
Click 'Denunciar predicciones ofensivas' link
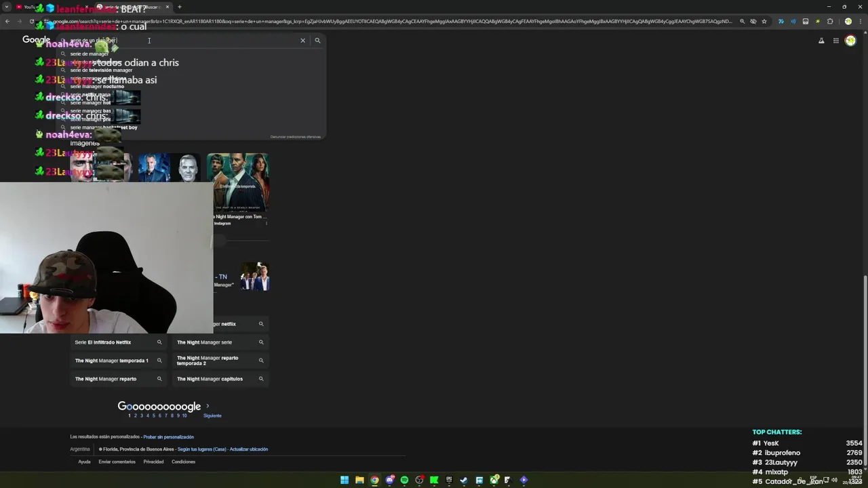(295, 137)
